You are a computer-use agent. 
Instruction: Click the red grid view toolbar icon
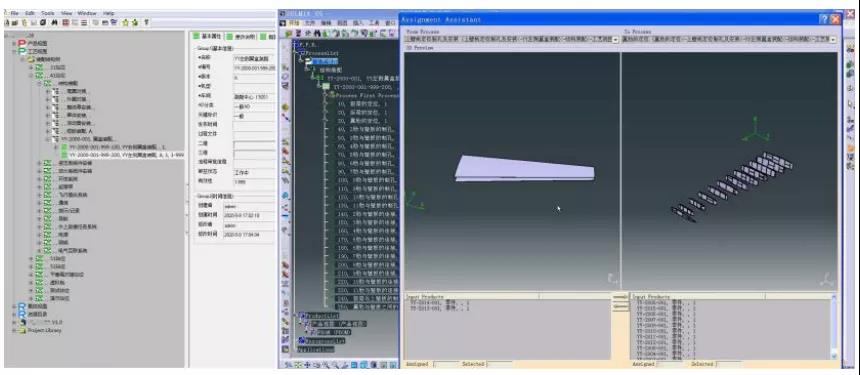[65, 22]
